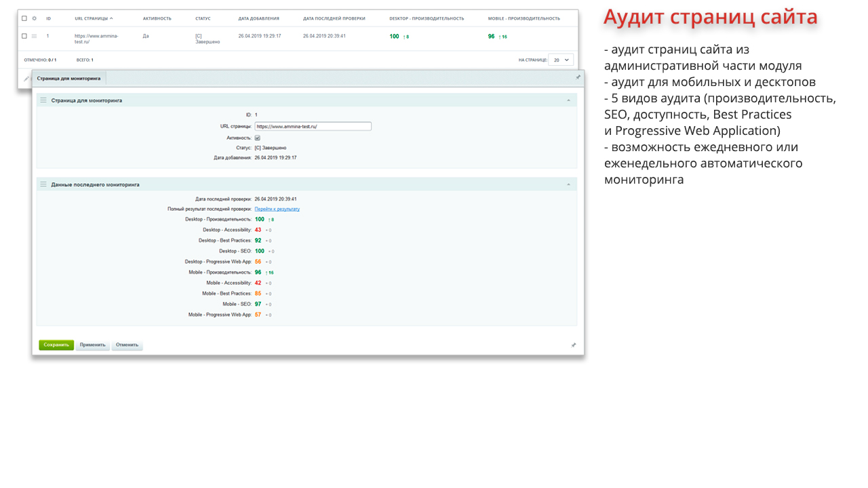The width and height of the screenshot is (868, 488).
Task: Collapse the 'Страница для мониторинга' section arrow
Action: point(568,100)
